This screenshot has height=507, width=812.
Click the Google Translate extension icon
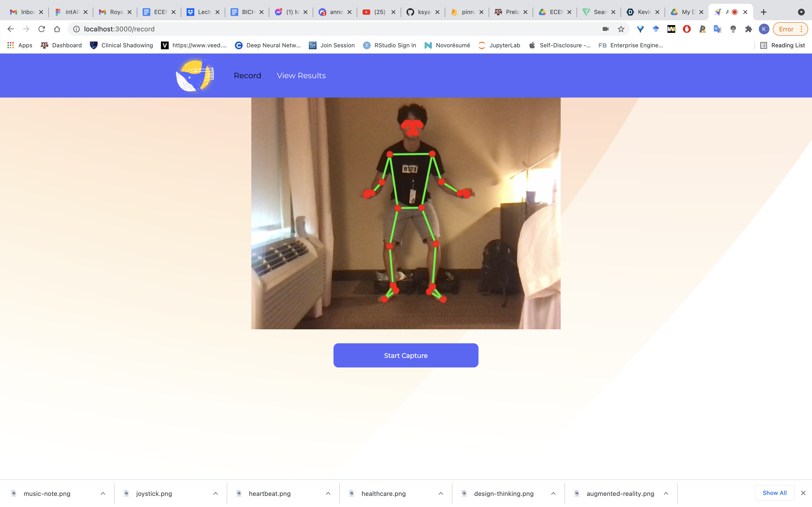[718, 29]
